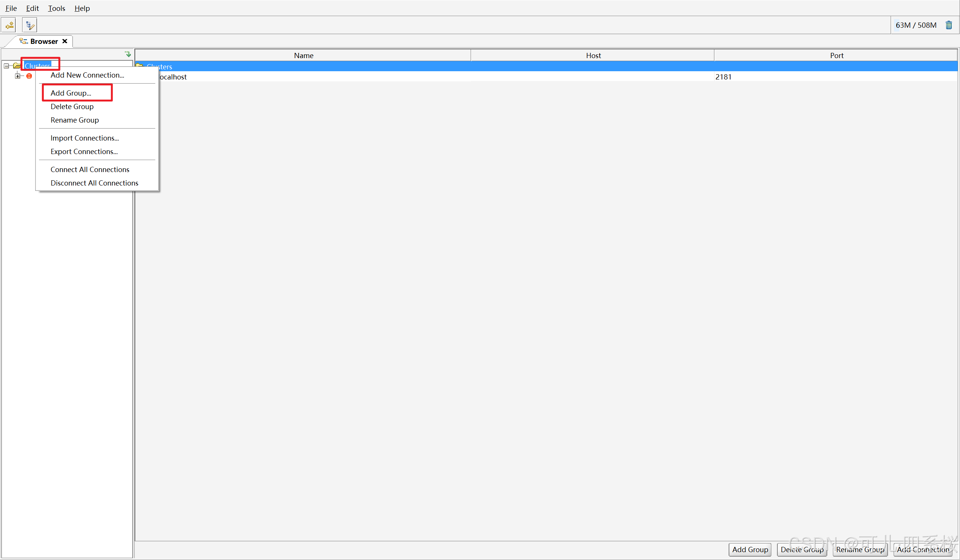Image resolution: width=960 pixels, height=560 pixels.
Task: Click the open folder icon beside Clusters node
Action: (17, 66)
